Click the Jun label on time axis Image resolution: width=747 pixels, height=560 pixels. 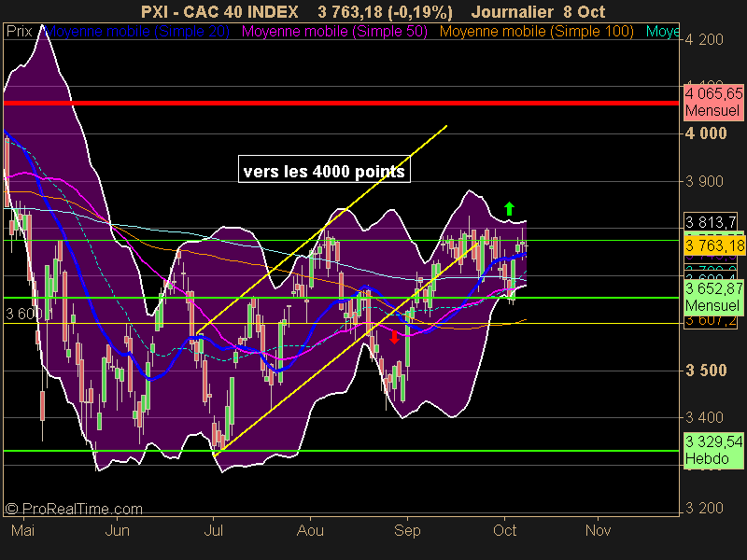pos(118,530)
